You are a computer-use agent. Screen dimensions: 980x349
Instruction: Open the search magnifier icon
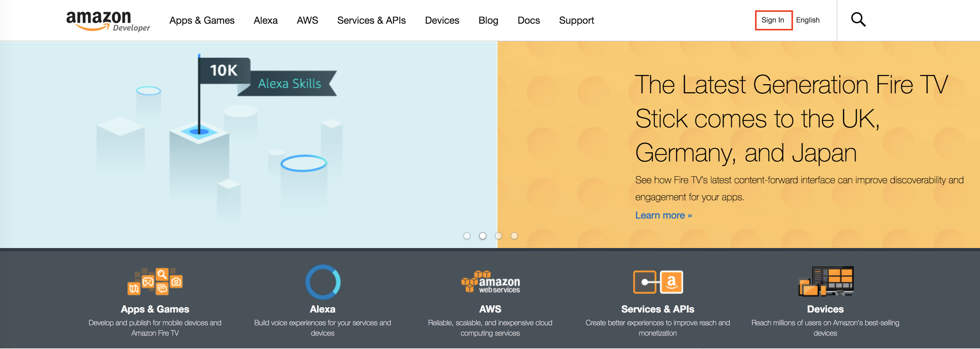coord(858,19)
